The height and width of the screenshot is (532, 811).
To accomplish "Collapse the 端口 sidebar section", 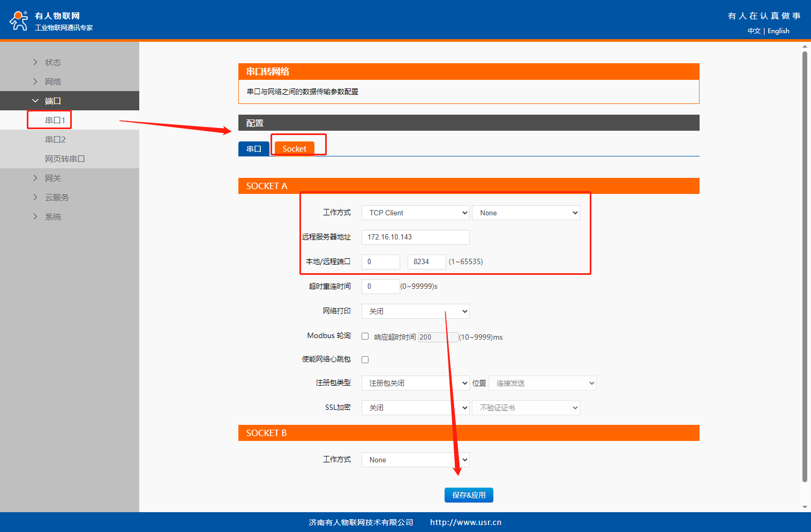I will tap(70, 101).
